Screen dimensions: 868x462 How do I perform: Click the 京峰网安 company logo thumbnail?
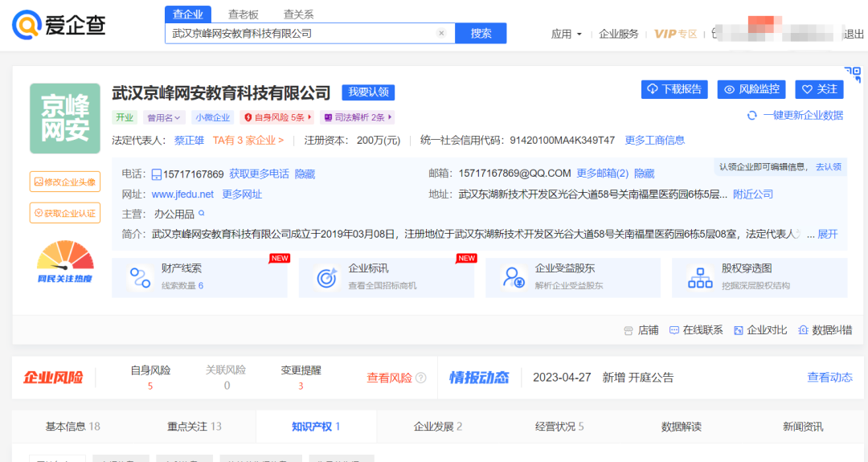pos(65,118)
